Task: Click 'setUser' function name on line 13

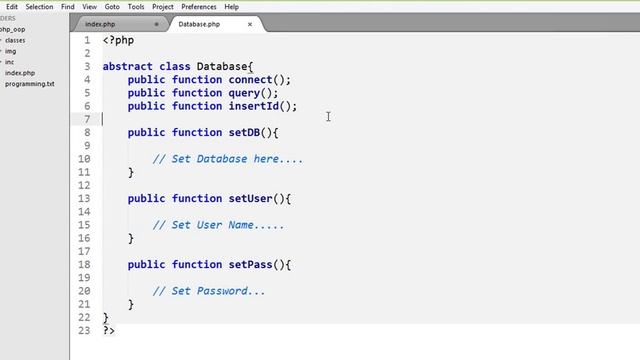Action: click(x=250, y=198)
